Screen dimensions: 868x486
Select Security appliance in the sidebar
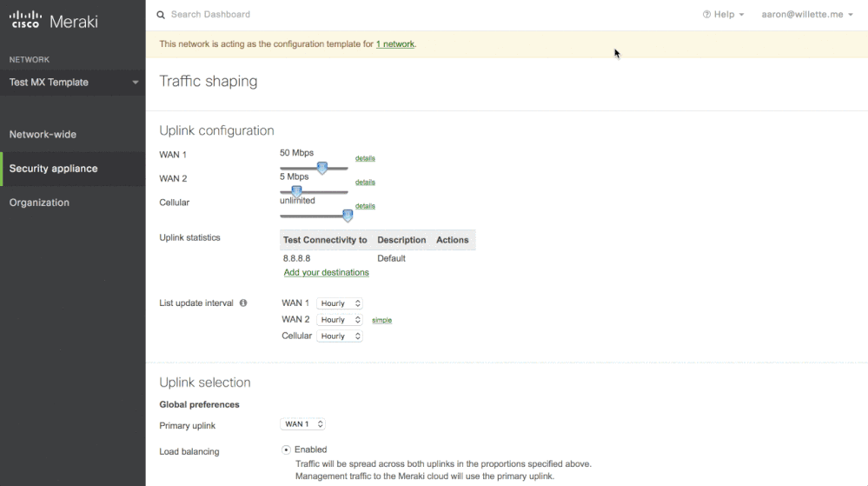[53, 169]
